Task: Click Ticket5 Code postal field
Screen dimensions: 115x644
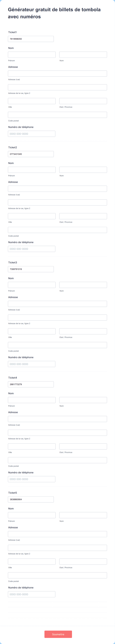Action: [x=57, y=575]
